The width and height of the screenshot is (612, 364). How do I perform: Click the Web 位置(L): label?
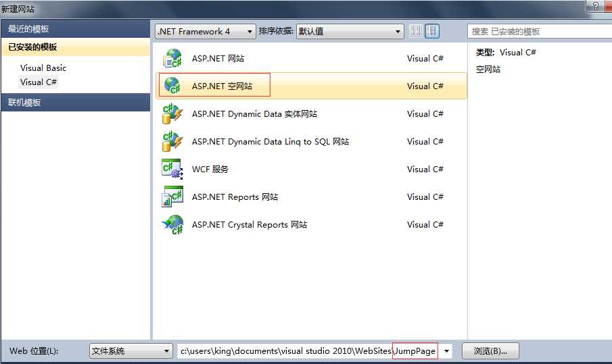(34, 351)
